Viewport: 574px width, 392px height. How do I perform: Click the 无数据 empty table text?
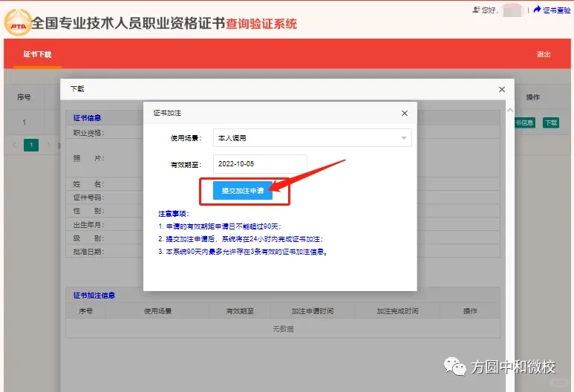click(283, 329)
